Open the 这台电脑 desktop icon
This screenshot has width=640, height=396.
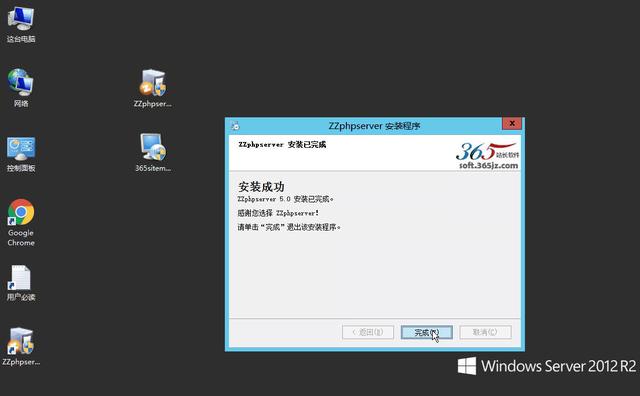tap(21, 24)
